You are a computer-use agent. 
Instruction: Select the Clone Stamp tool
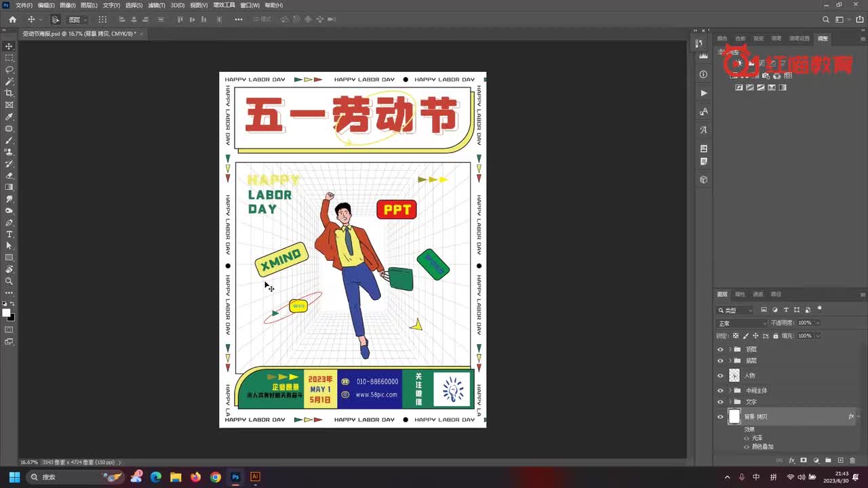pyautogui.click(x=9, y=152)
